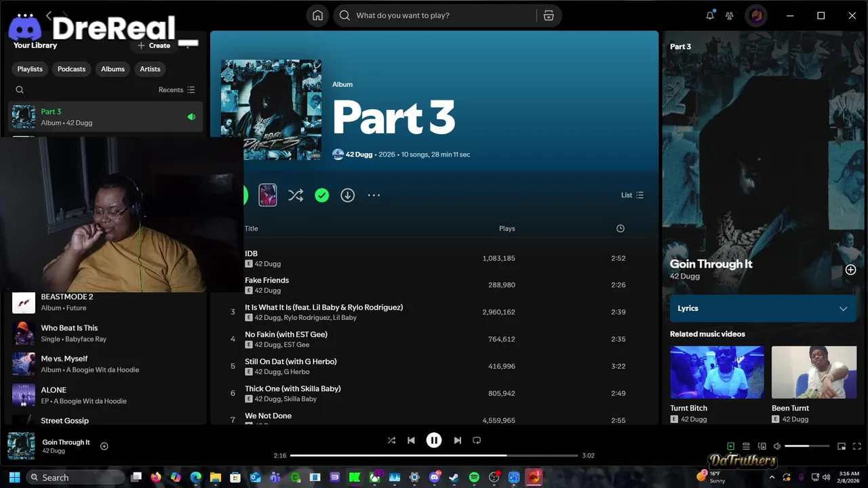
Task: Show hidden system tray icons
Action: click(x=772, y=477)
